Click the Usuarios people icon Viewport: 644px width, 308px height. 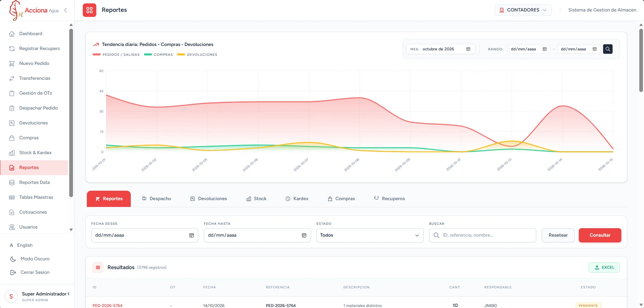[12, 227]
